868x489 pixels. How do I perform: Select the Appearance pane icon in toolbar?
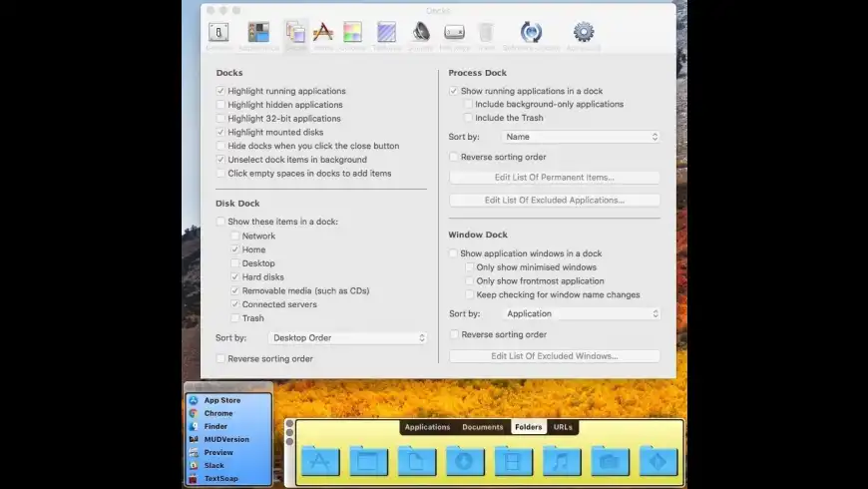[258, 33]
